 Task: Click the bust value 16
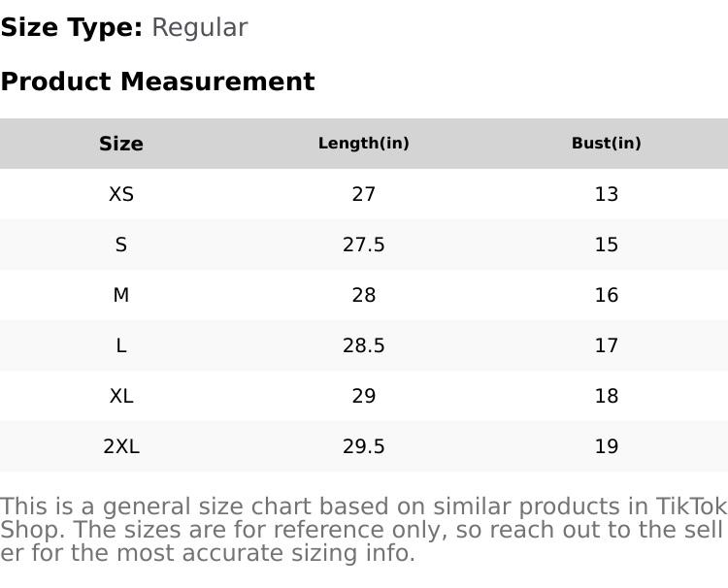pos(607,295)
